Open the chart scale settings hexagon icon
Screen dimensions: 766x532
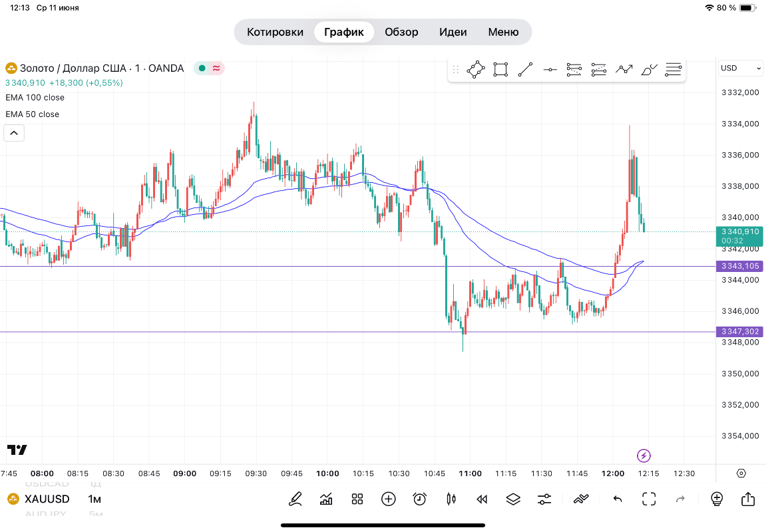(x=741, y=473)
